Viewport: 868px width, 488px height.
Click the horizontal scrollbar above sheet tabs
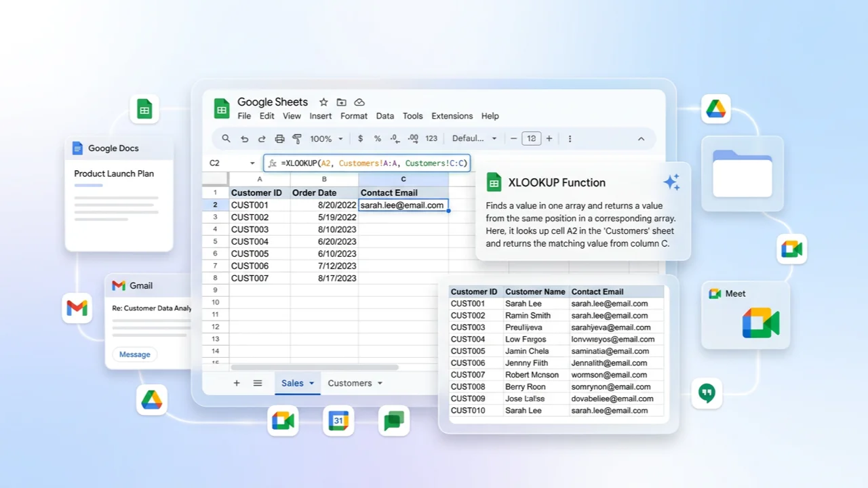pyautogui.click(x=314, y=367)
